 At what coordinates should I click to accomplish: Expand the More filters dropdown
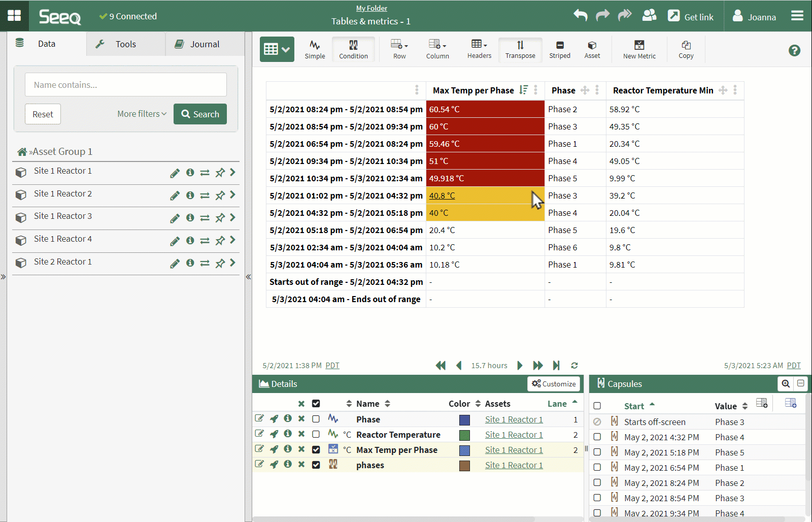(x=142, y=114)
